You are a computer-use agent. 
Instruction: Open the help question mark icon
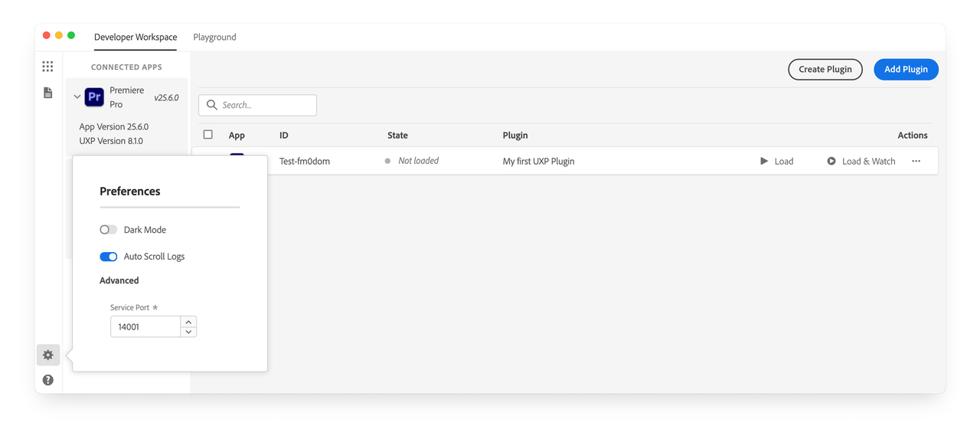click(48, 380)
